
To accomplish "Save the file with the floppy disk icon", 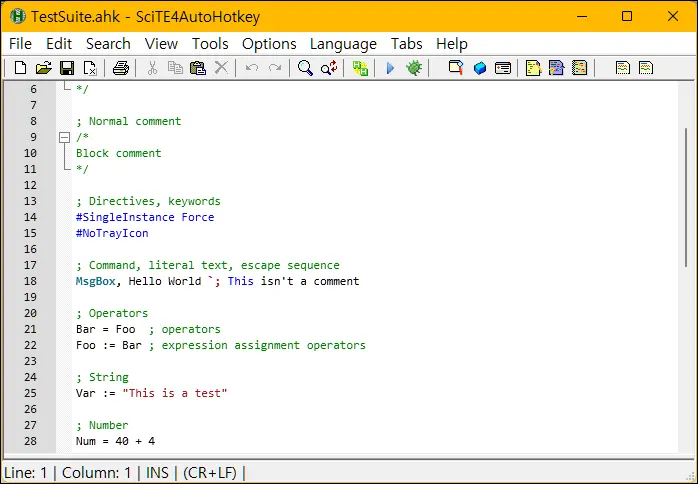I will coord(67,68).
